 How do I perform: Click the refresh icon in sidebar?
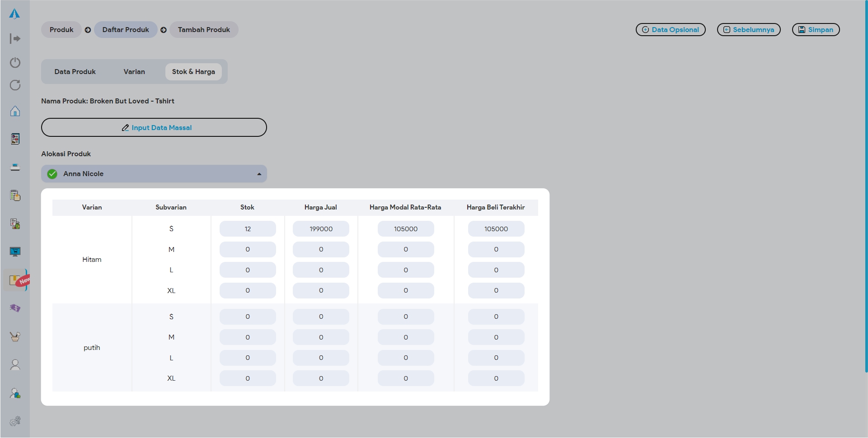15,85
